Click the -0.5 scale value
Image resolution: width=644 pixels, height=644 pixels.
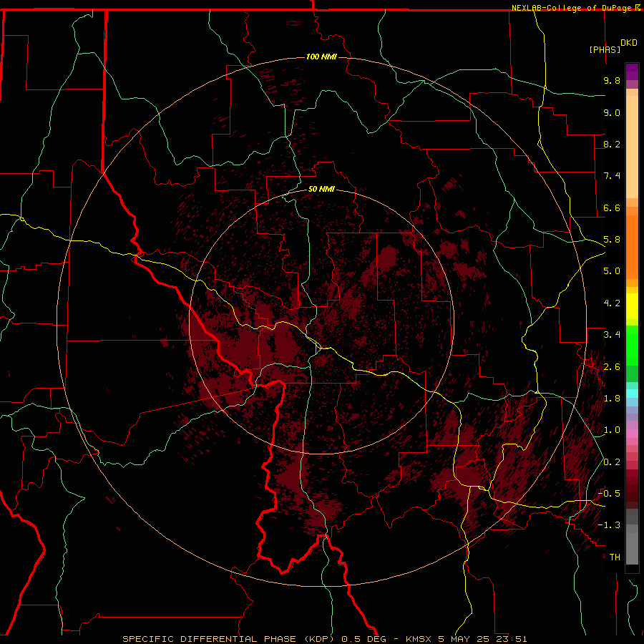(x=609, y=494)
